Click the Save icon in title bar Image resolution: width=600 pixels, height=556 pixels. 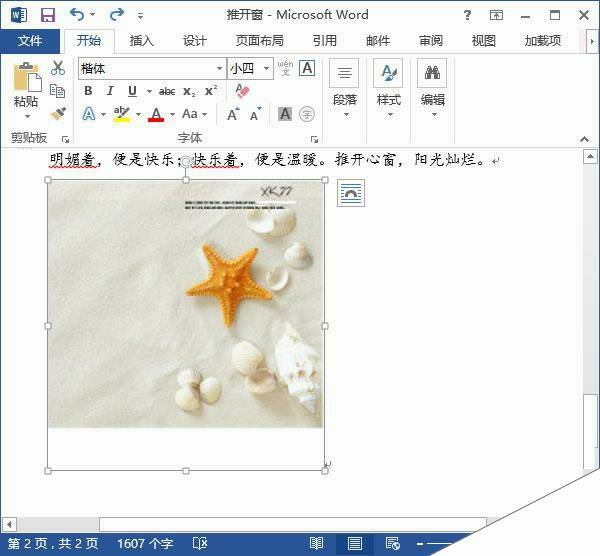(47, 15)
